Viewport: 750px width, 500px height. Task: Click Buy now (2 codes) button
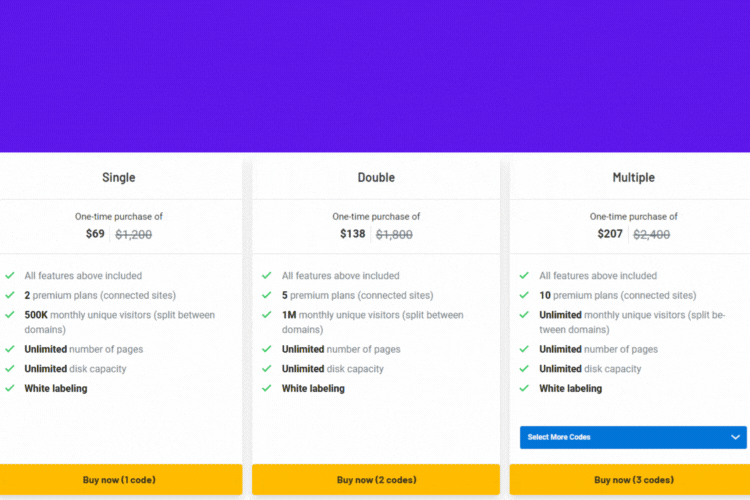376,479
